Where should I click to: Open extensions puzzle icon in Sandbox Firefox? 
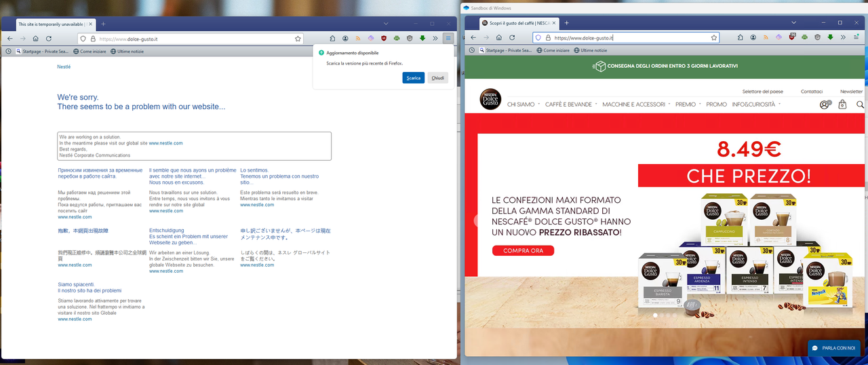click(x=740, y=37)
